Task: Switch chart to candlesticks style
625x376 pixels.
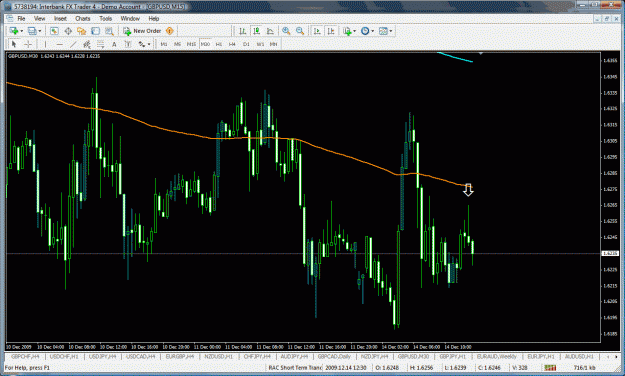Action: (256, 31)
